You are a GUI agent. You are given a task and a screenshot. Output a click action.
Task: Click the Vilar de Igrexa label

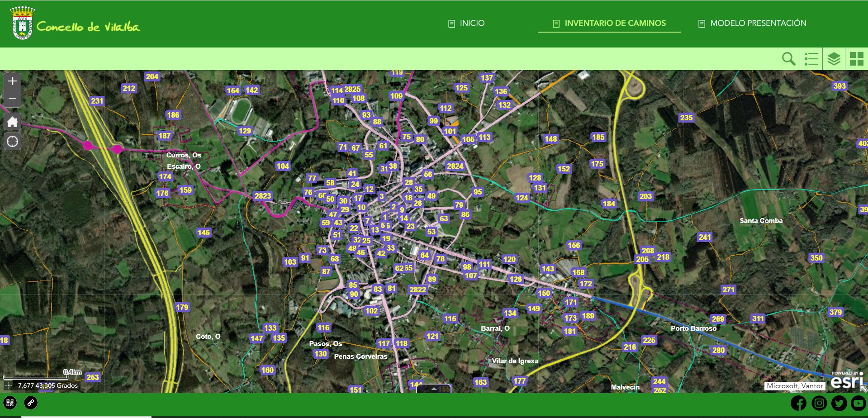(515, 361)
